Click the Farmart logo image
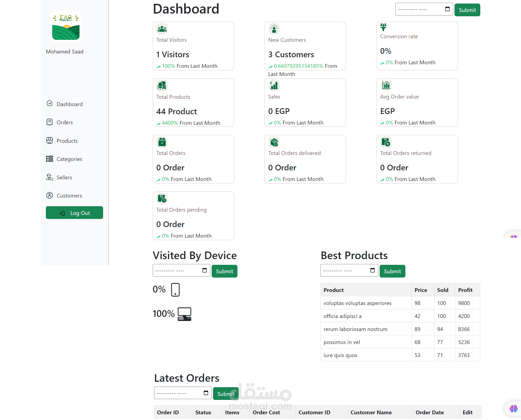This screenshot has height=420, width=521. point(66,27)
